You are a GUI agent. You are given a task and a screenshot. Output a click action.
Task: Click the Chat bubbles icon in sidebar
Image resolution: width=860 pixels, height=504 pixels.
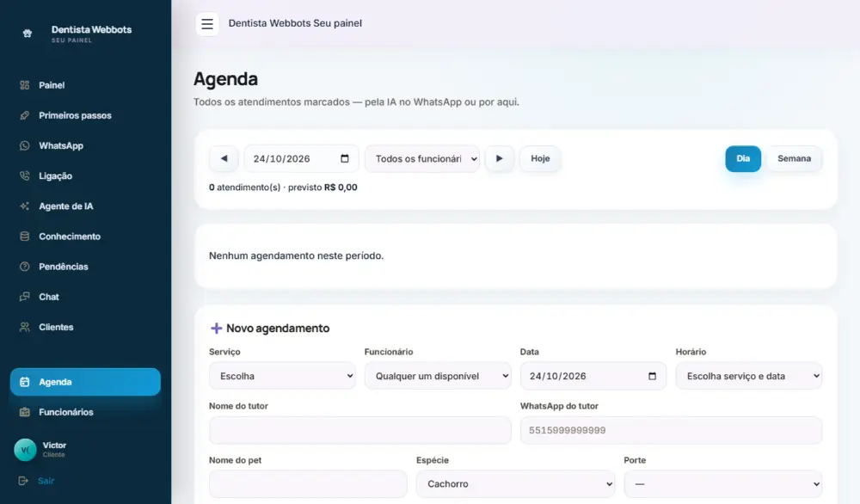(x=25, y=297)
